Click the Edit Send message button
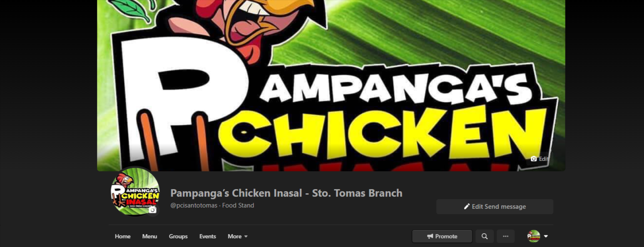 coord(495,207)
